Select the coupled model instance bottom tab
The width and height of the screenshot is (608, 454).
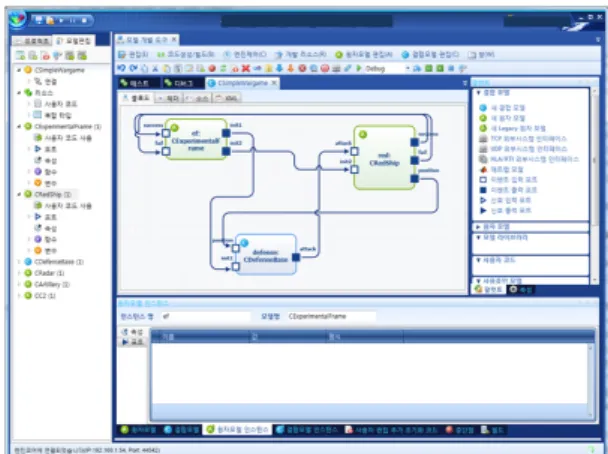(308, 430)
